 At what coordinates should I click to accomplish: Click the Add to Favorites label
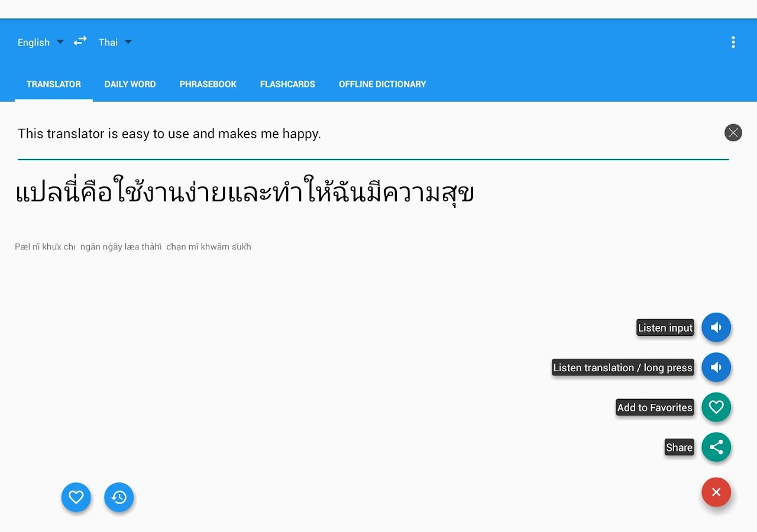coord(655,408)
